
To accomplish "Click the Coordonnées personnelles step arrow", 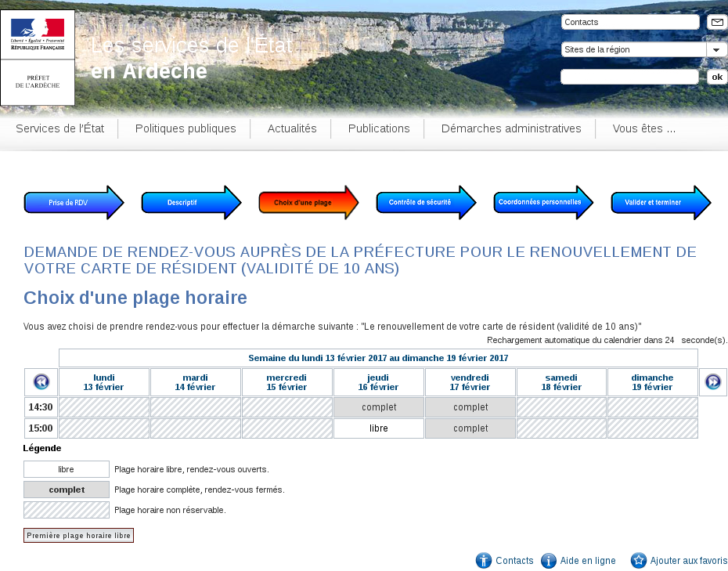I will pos(544,203).
